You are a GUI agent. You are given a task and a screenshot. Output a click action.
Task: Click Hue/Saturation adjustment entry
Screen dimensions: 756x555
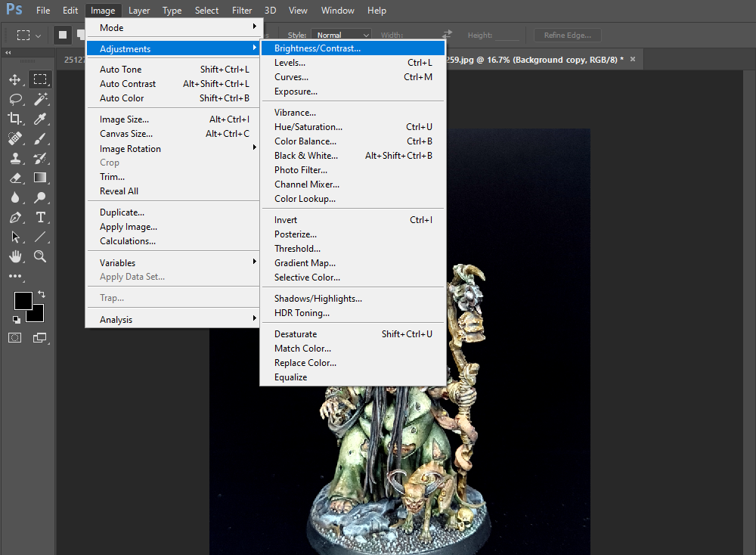(x=308, y=127)
